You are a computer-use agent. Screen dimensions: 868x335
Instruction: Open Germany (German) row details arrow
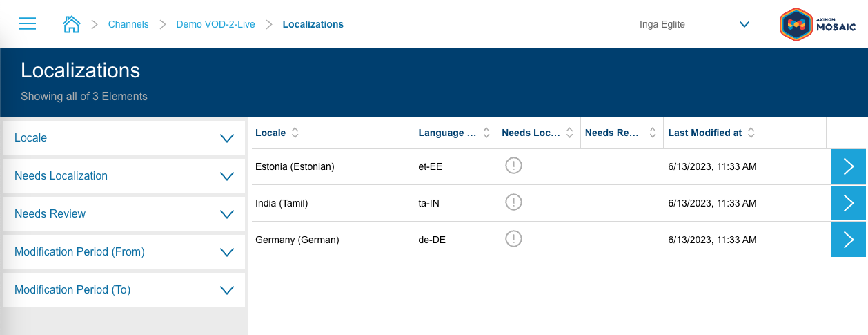[849, 240]
